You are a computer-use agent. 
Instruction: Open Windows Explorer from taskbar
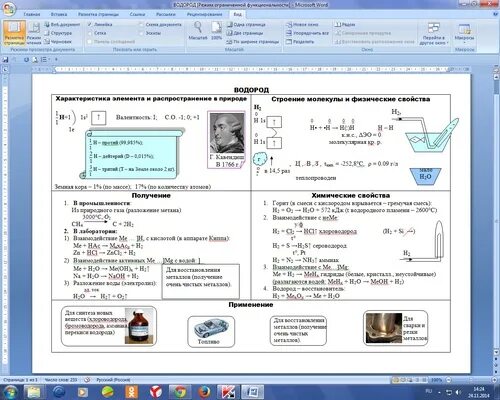coord(34,392)
